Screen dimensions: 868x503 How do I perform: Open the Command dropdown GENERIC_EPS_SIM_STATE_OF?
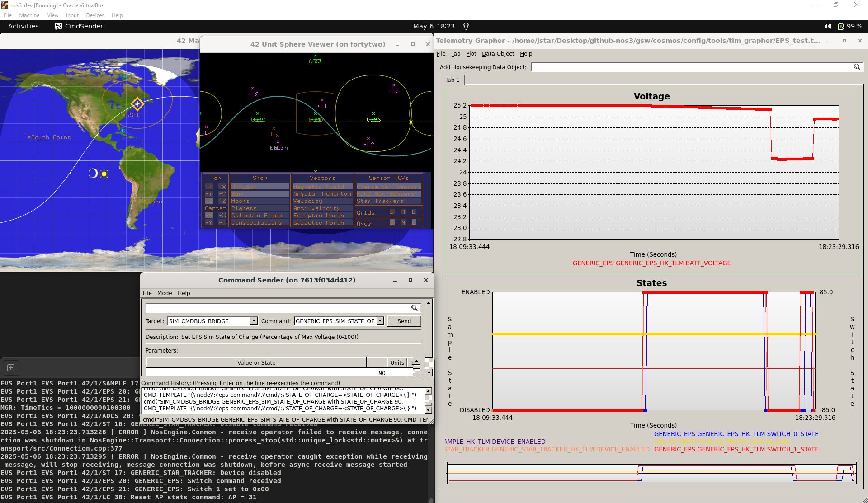[339, 321]
